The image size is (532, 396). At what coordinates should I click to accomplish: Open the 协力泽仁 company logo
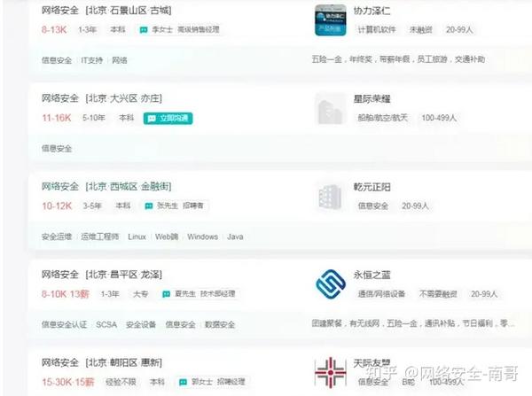click(331, 20)
